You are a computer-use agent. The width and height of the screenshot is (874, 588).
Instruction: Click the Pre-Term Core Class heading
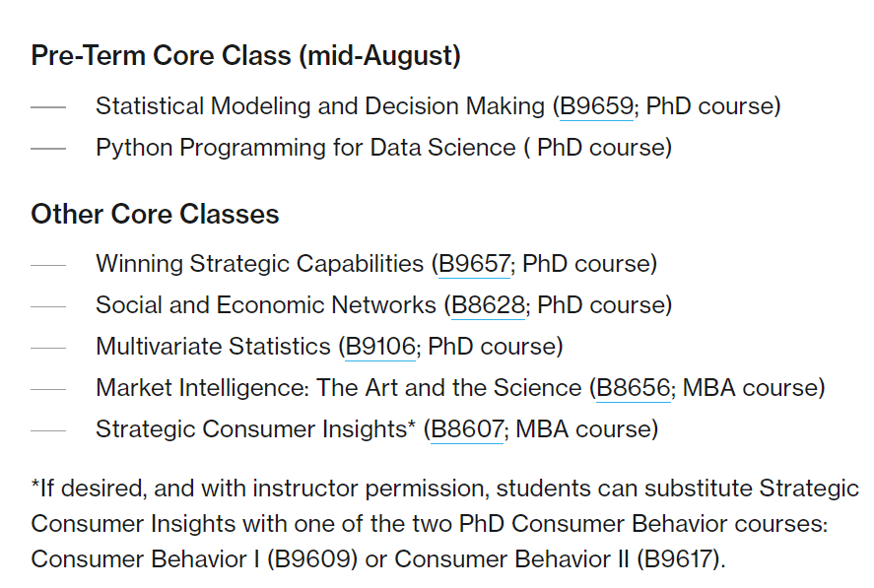(245, 56)
